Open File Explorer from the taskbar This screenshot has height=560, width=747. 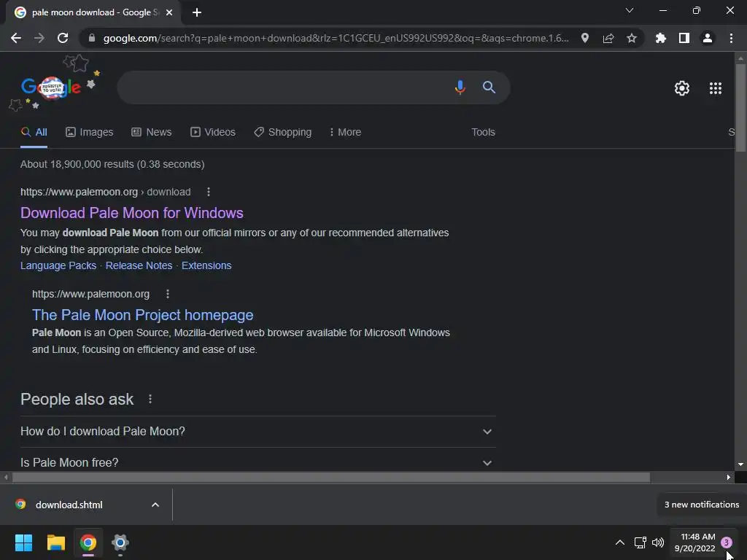pos(55,542)
